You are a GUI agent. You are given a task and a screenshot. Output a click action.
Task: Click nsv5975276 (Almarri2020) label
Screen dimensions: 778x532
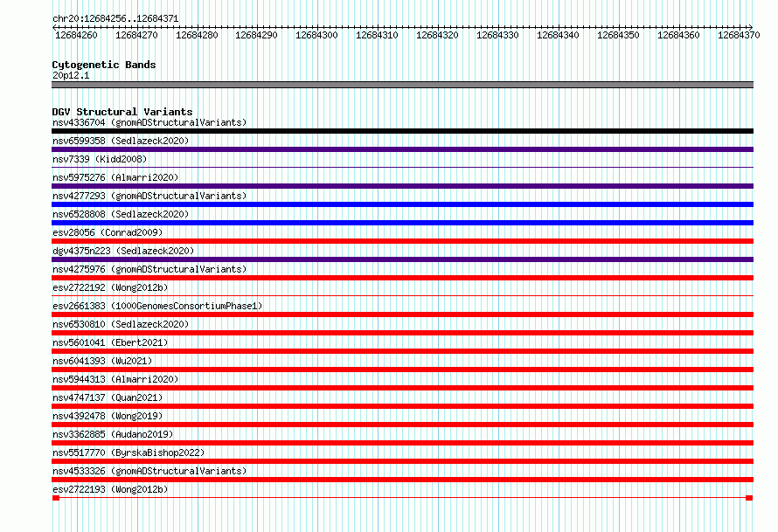coord(115,177)
